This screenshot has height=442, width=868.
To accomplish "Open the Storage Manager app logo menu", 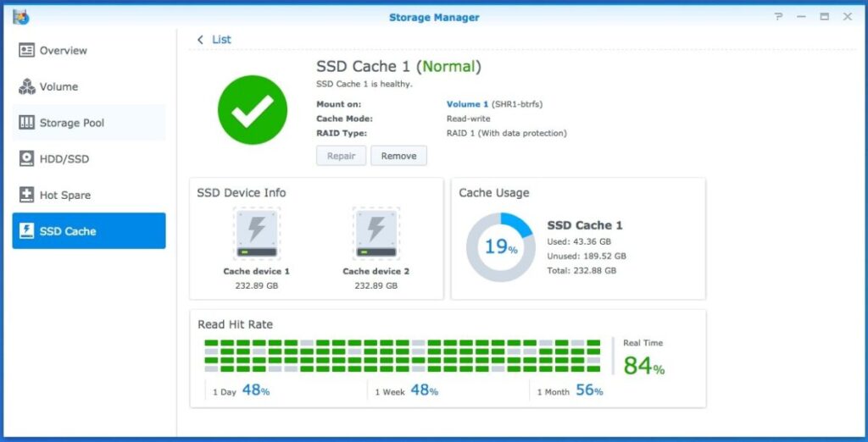I will [20, 17].
